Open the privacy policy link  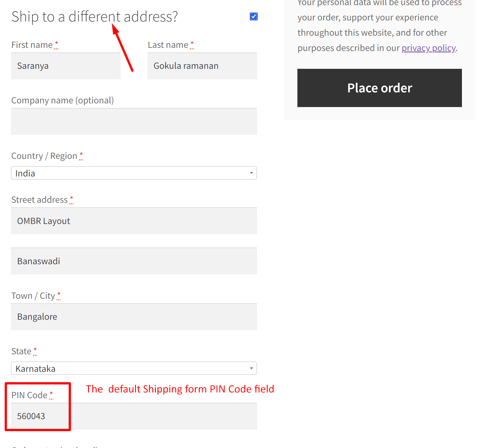pyautogui.click(x=428, y=48)
